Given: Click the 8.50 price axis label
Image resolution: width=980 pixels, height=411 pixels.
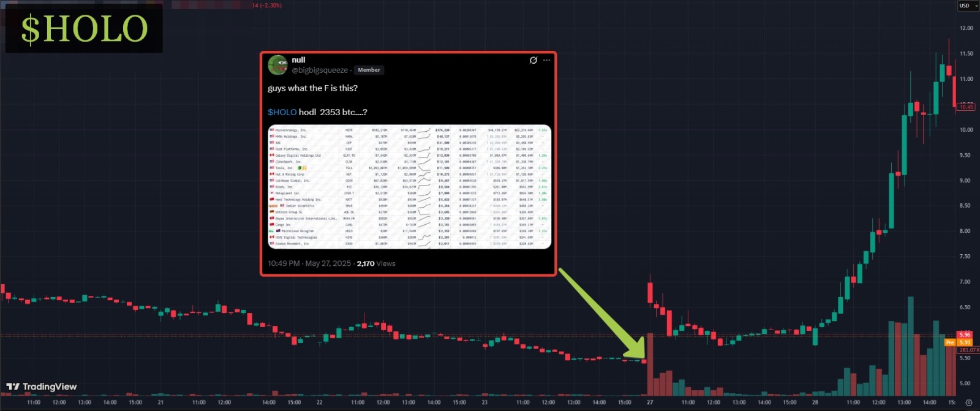Looking at the screenshot, I should click(965, 206).
